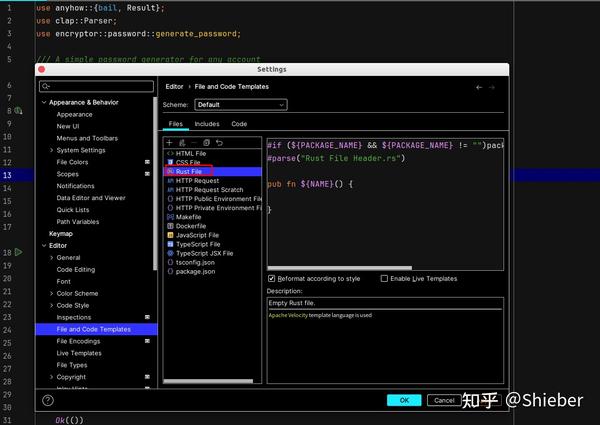
Task: Open Live Templates settings page
Action: (79, 353)
